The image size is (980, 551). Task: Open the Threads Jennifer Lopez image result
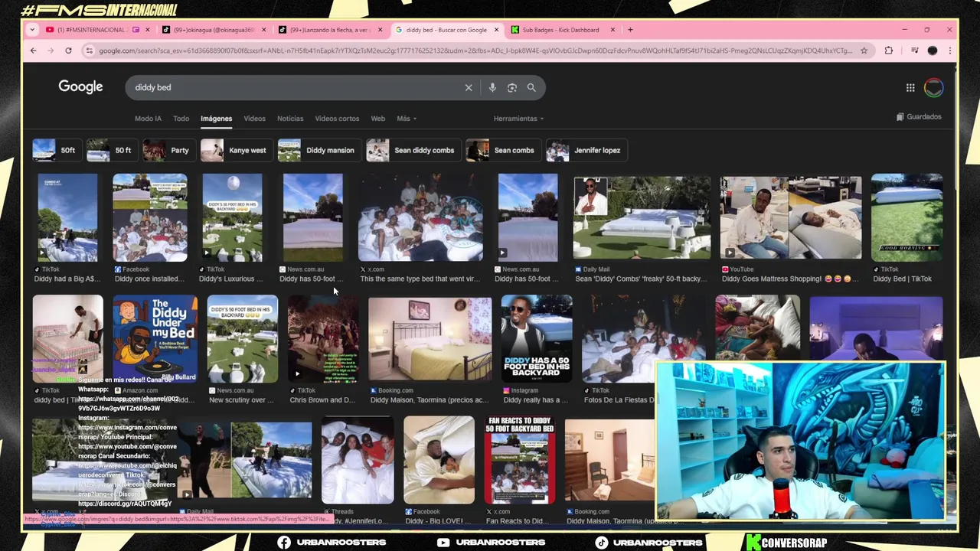point(358,460)
